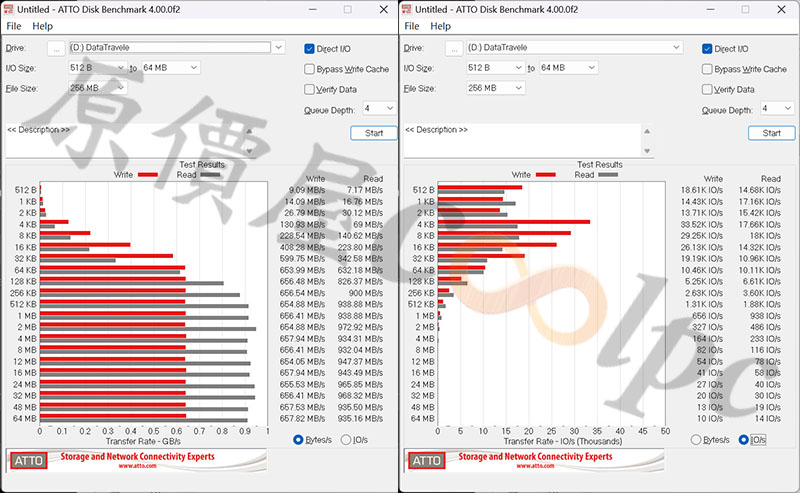Click Description text field in left window
The width and height of the screenshot is (800, 493).
(x=124, y=140)
